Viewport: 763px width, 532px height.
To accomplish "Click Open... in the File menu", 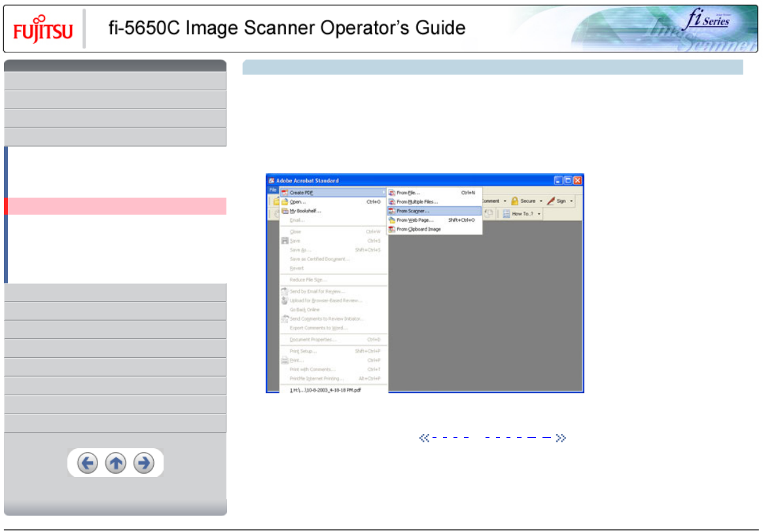I will point(333,202).
